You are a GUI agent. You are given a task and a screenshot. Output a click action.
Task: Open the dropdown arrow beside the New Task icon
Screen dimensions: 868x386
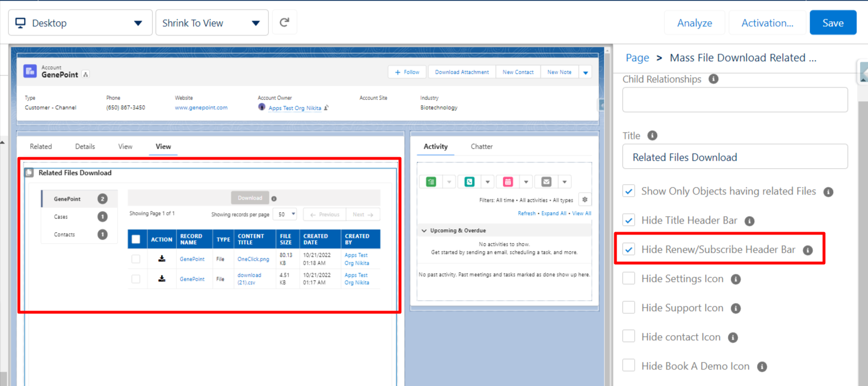pyautogui.click(x=450, y=182)
